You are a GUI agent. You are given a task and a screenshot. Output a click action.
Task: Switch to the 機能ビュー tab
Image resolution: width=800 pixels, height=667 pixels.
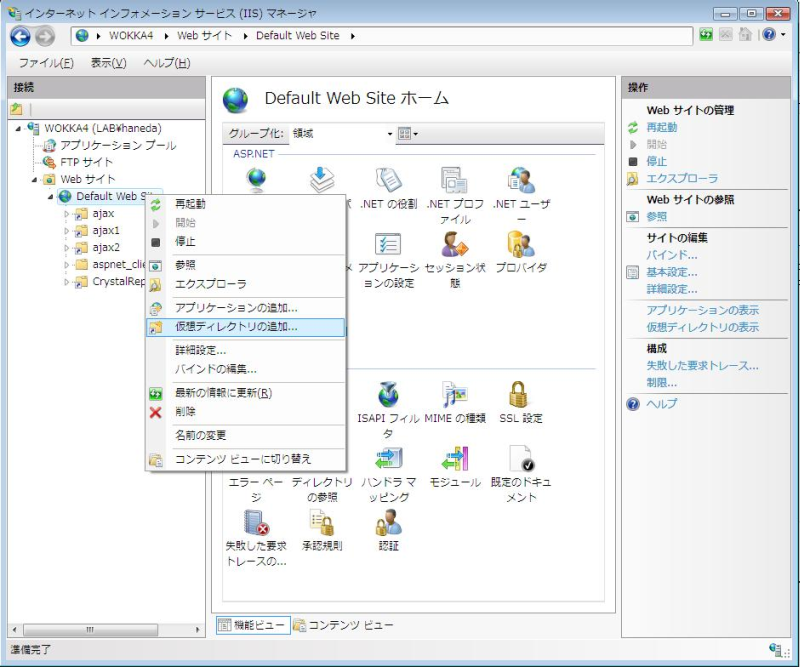coord(253,625)
